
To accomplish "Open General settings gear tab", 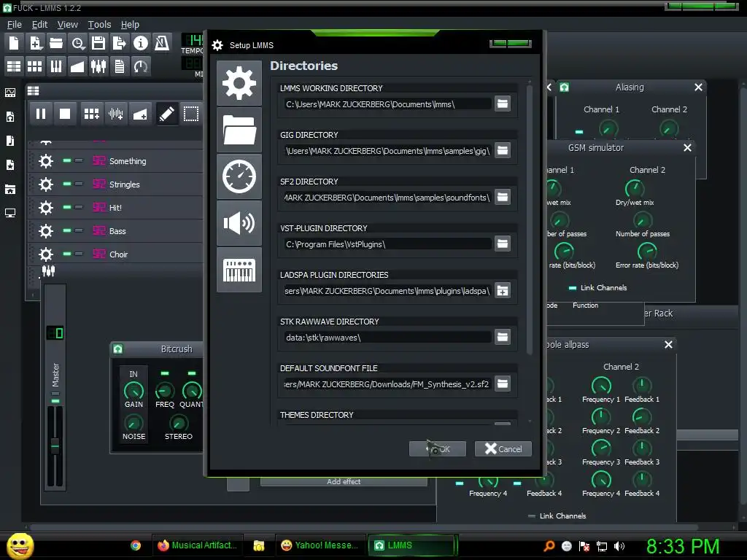I will click(239, 83).
